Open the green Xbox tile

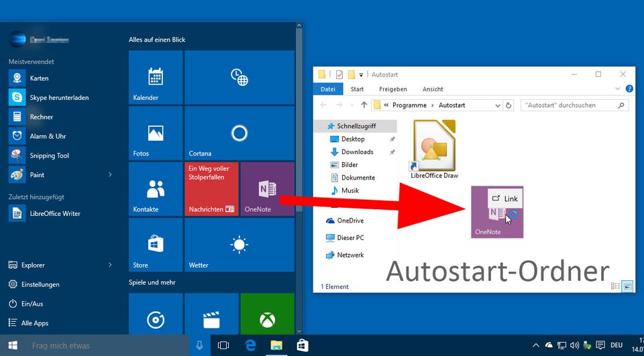268,314
